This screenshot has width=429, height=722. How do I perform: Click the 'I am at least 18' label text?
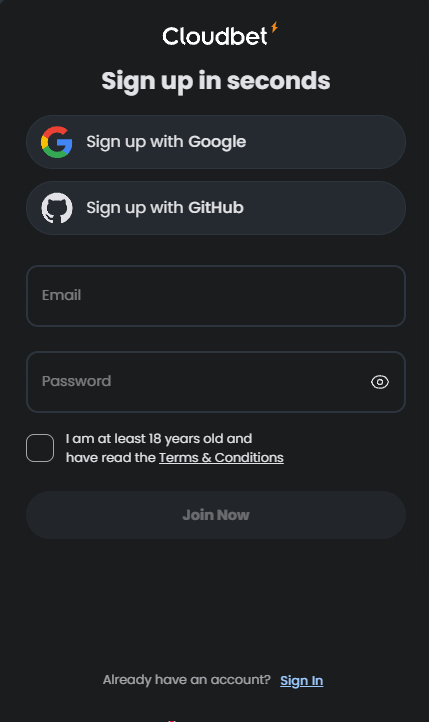(x=174, y=448)
